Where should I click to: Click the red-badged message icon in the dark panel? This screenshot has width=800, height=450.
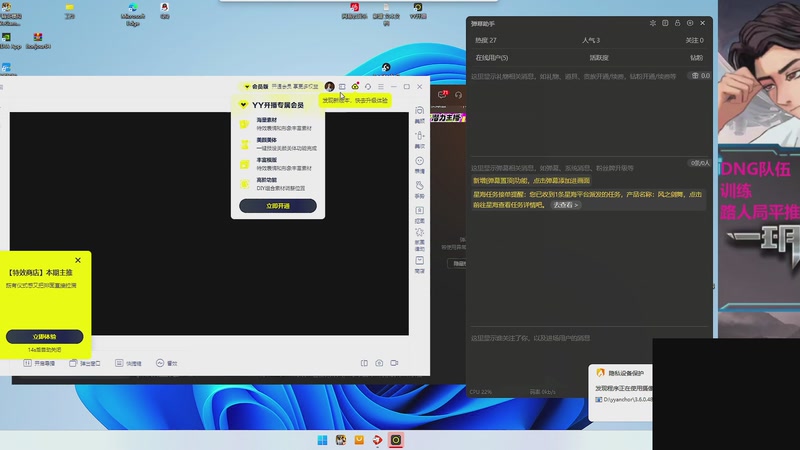[442, 94]
